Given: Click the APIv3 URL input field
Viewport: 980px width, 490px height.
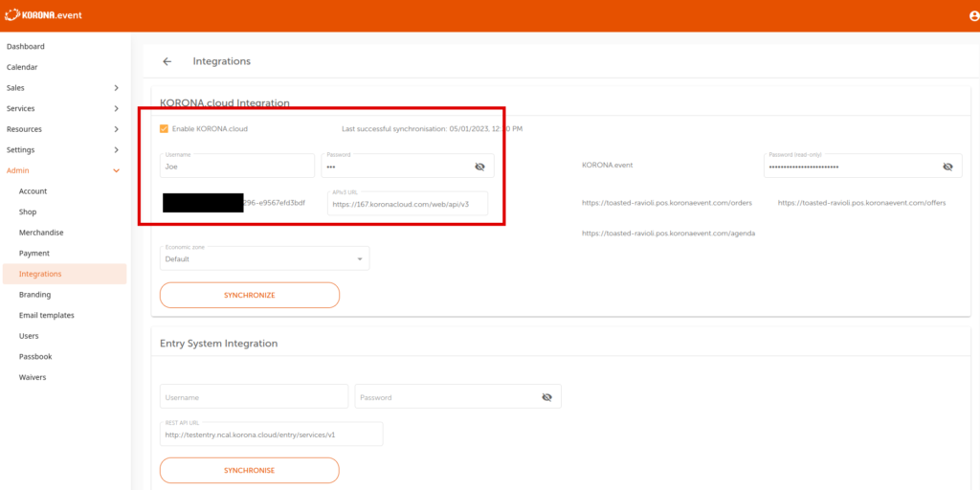Looking at the screenshot, I should point(408,203).
